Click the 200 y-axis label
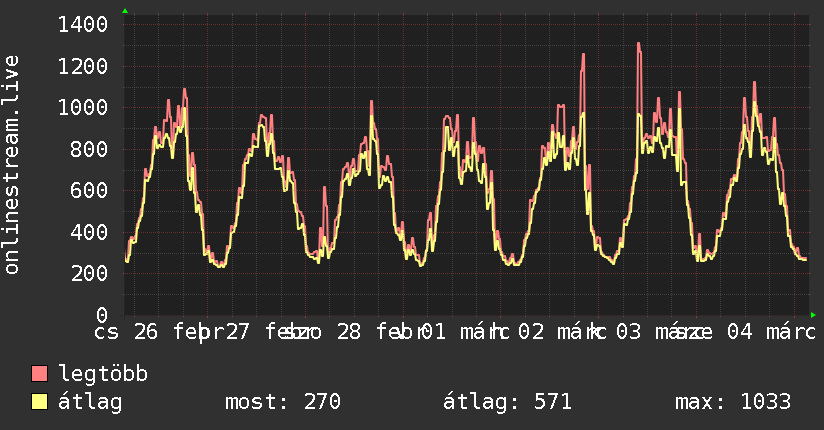 [x=89, y=273]
